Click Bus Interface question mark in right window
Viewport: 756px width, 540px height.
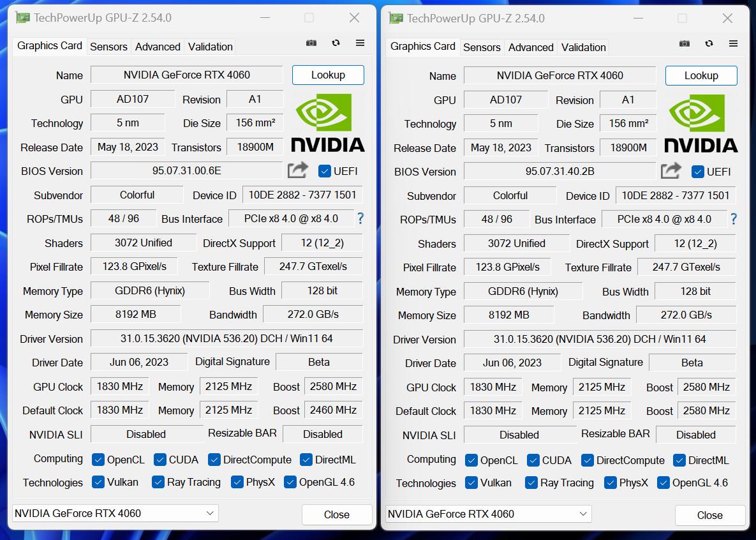(x=733, y=219)
